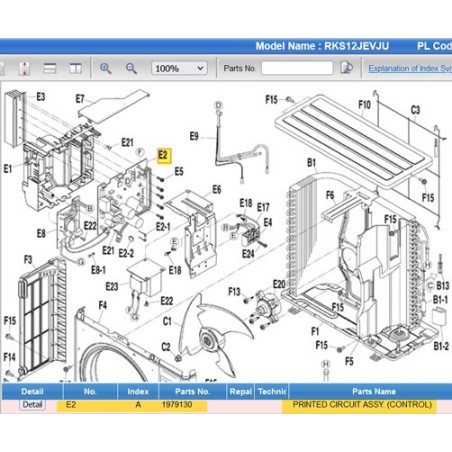Click the fit-to-height page icon
Image resolution: width=452 pixels, height=452 pixels.
click(24, 68)
